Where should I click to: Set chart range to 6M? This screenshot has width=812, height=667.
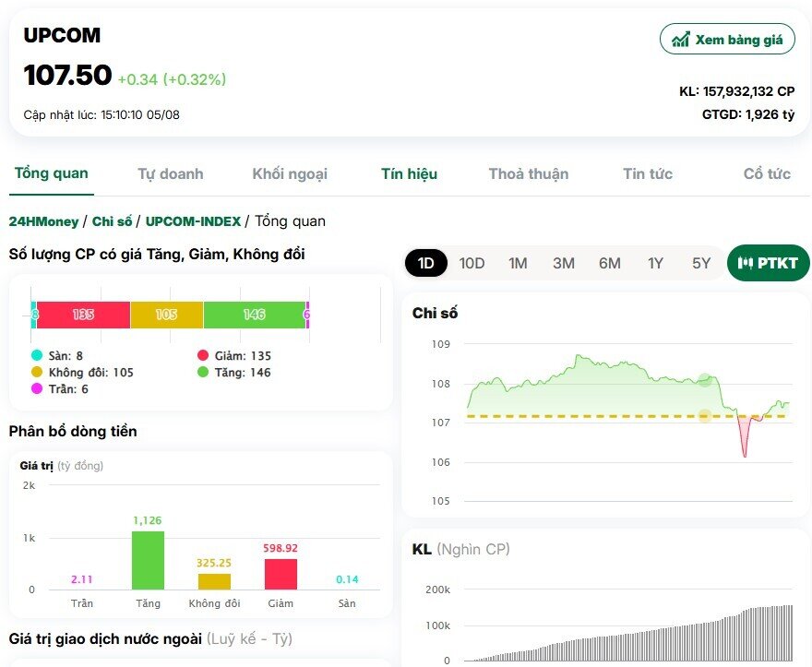pyautogui.click(x=609, y=263)
